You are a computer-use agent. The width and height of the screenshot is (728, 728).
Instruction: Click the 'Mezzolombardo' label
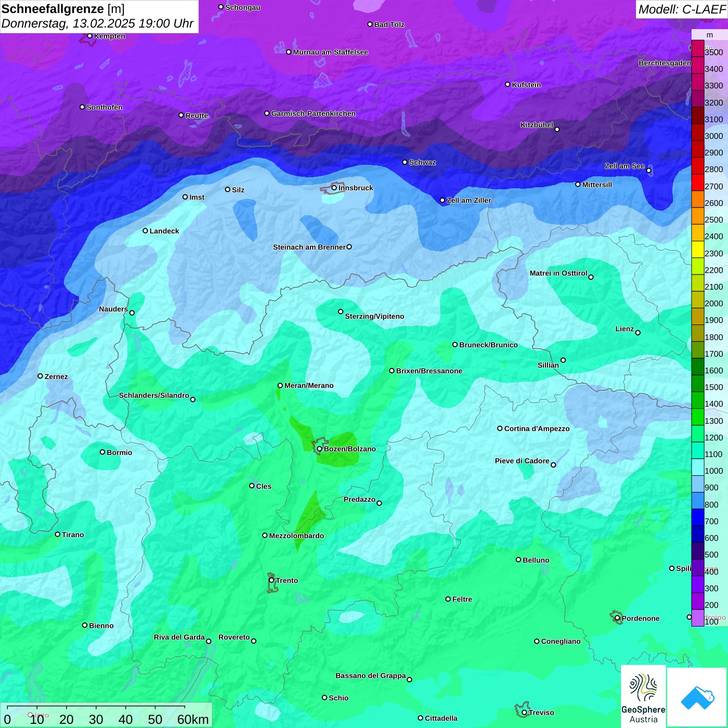coord(296,536)
